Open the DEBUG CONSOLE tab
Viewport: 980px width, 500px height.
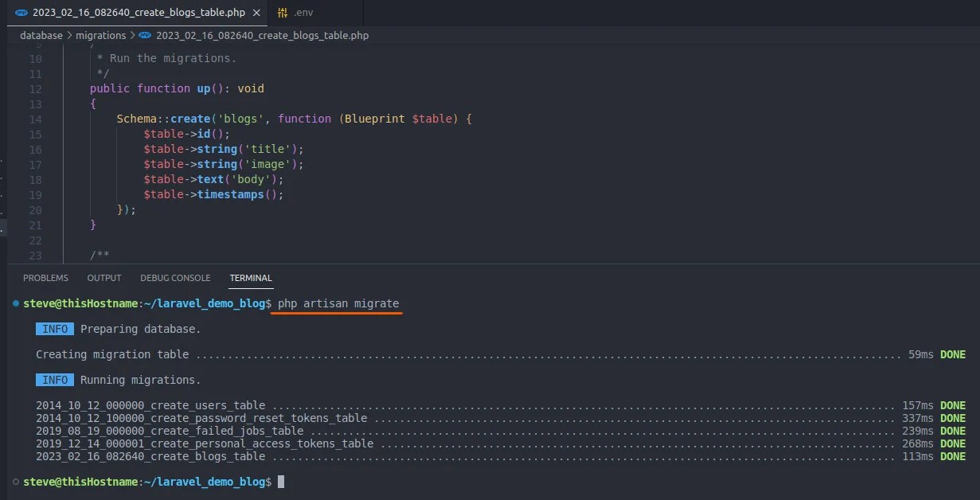tap(175, 278)
